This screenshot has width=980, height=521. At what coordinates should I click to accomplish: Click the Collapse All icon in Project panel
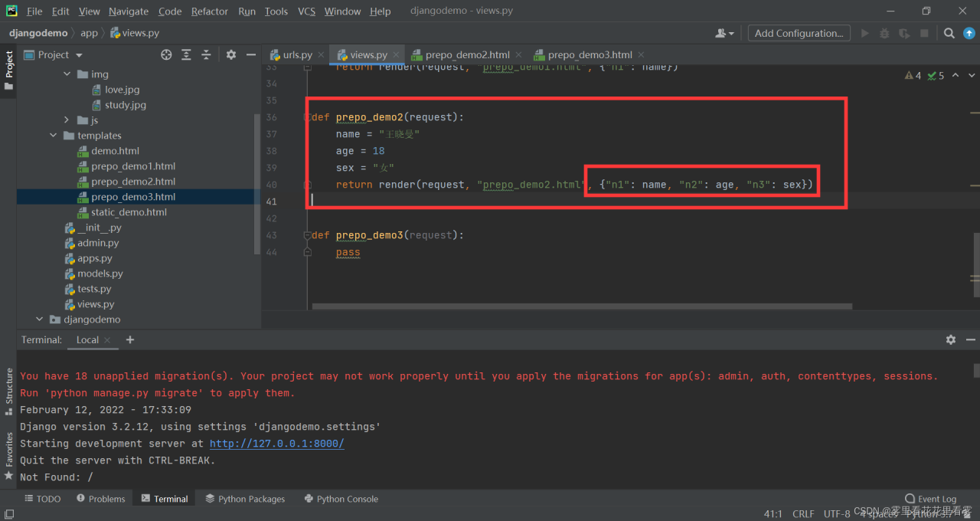click(x=206, y=54)
